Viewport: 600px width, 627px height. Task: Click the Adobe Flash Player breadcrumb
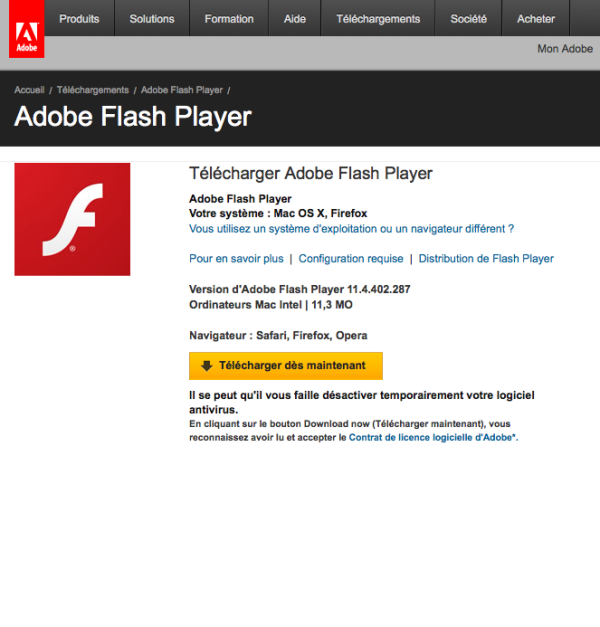182,90
